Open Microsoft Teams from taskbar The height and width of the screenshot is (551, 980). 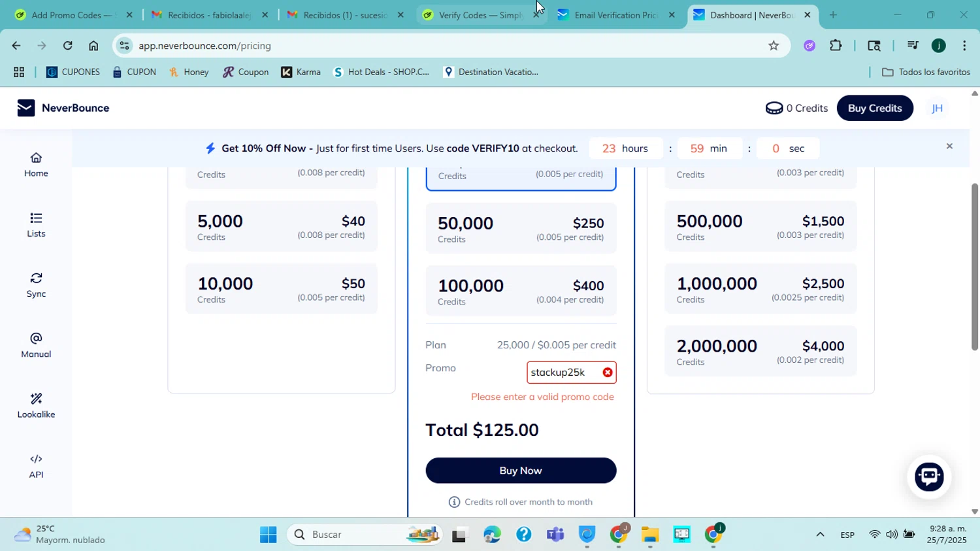point(555,535)
